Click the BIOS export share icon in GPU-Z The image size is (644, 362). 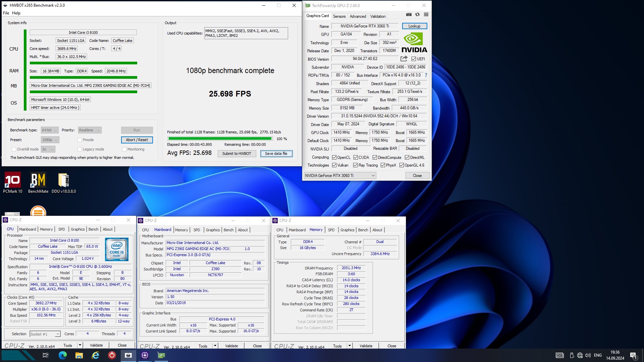[x=404, y=59]
